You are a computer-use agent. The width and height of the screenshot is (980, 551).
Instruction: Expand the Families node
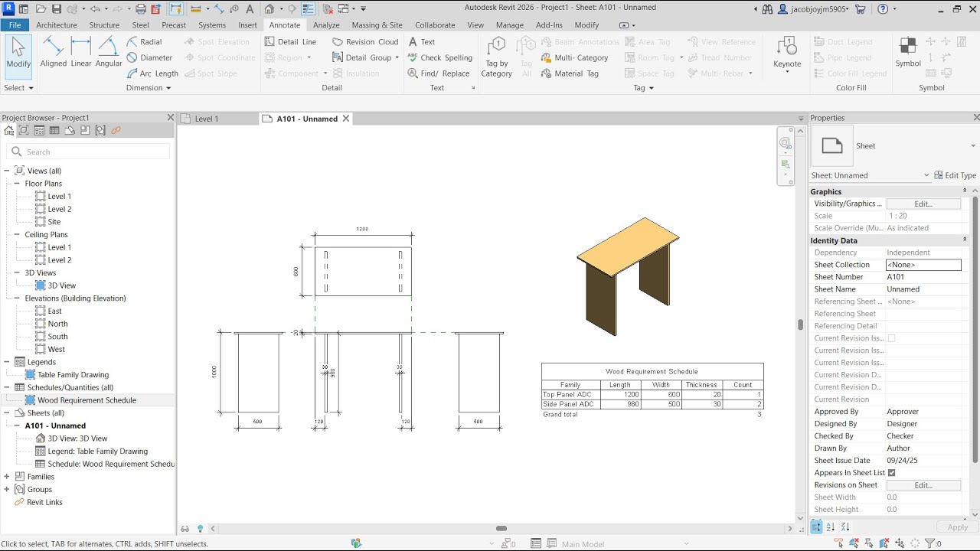[x=7, y=477]
